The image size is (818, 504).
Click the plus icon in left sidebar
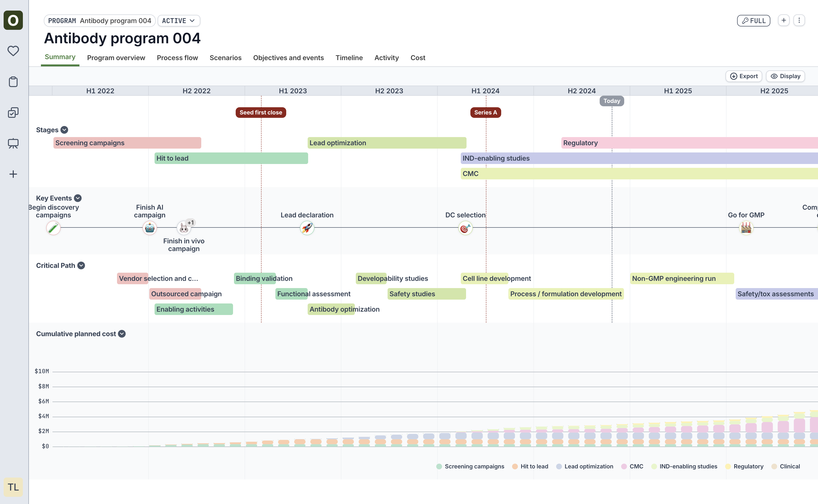click(13, 174)
